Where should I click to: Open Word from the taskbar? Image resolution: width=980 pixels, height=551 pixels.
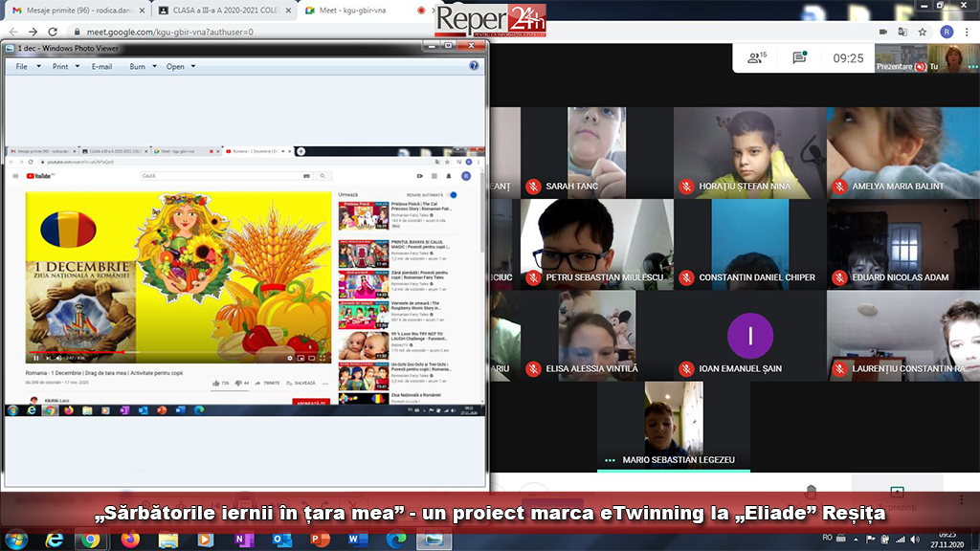[x=358, y=540]
